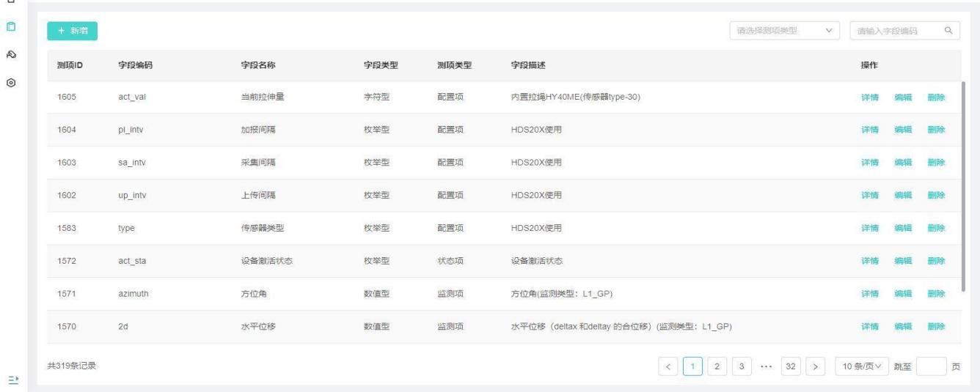Click the search magnifier icon in 字段编码 box

pyautogui.click(x=948, y=31)
